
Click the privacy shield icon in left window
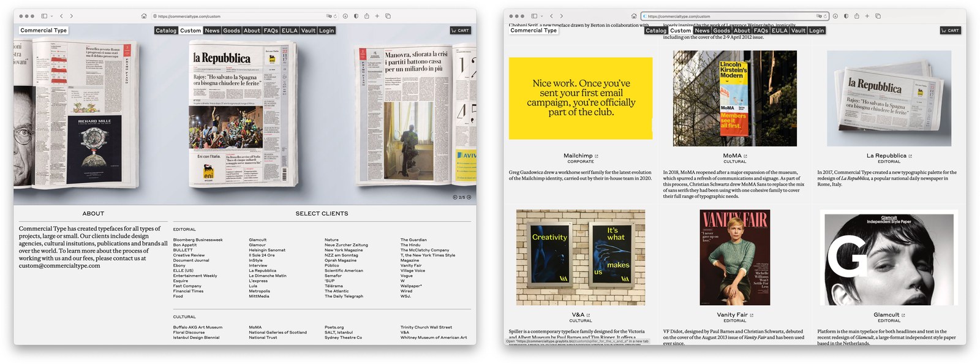click(x=356, y=16)
